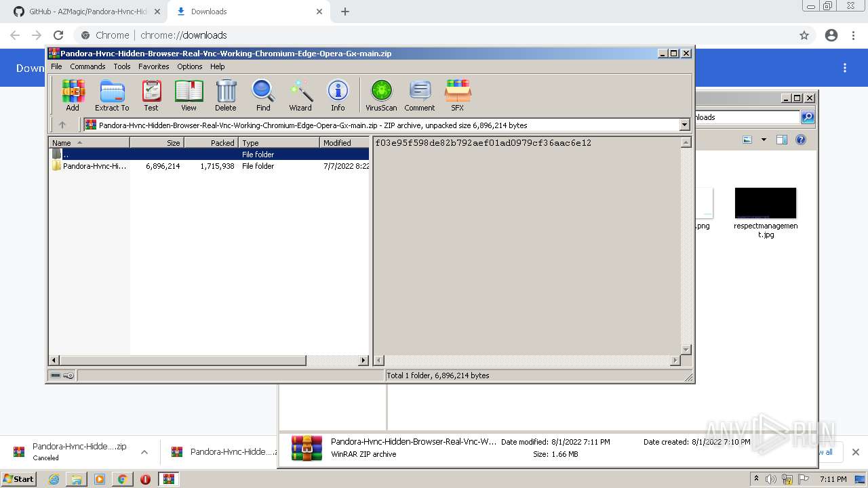Screen dimensions: 868x488
Task: Open the archive Comment tool
Action: coord(420,96)
